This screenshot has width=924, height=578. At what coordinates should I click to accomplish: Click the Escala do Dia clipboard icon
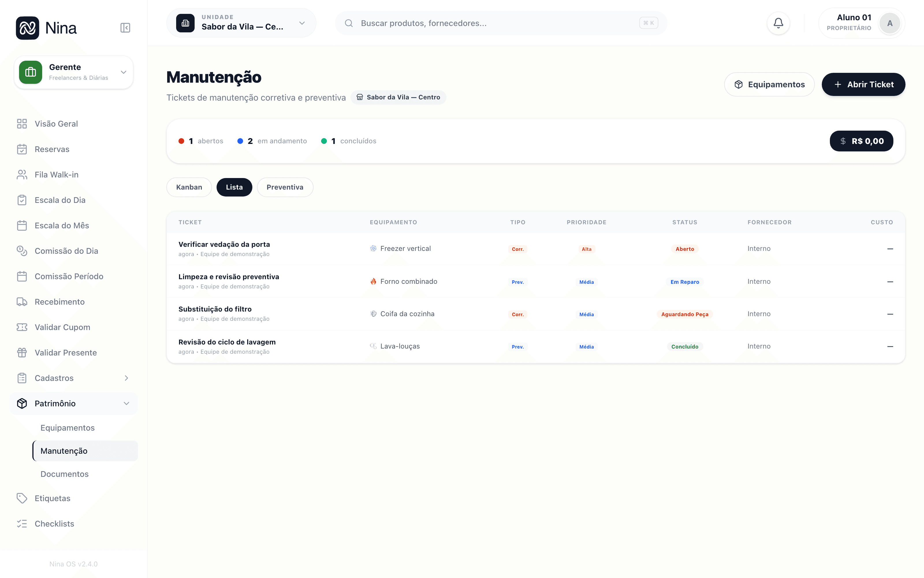click(x=22, y=200)
